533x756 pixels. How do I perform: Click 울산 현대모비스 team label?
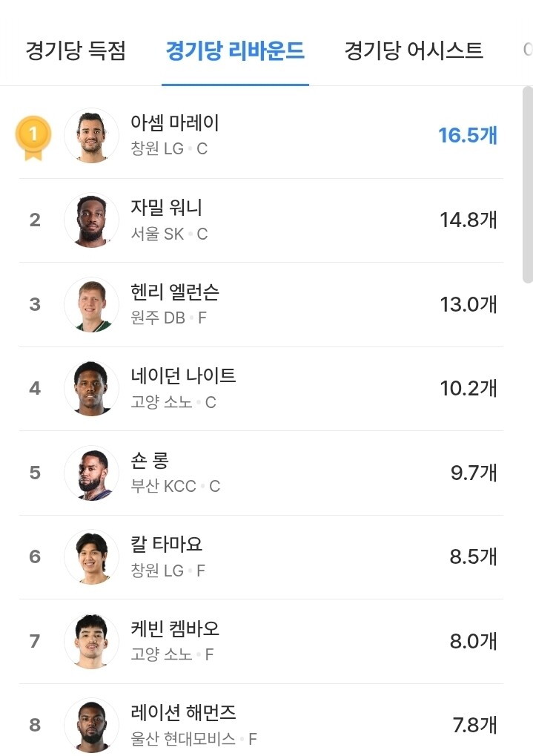tap(183, 739)
